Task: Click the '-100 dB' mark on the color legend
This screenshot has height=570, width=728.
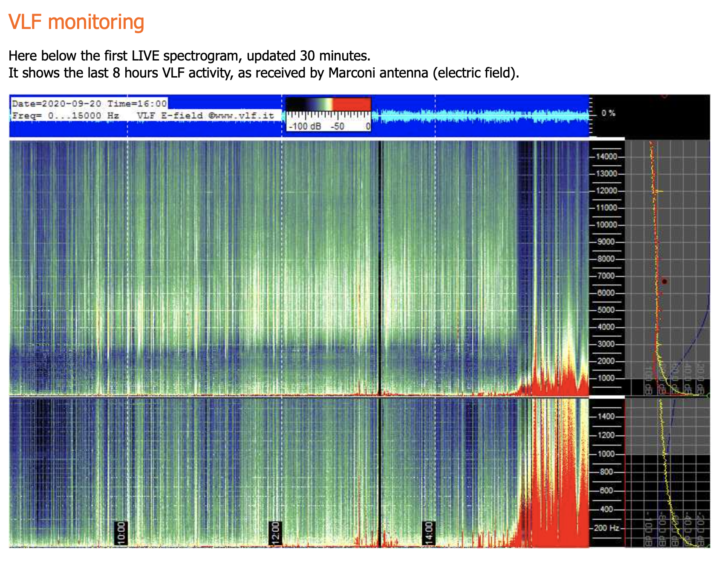Action: (x=305, y=127)
